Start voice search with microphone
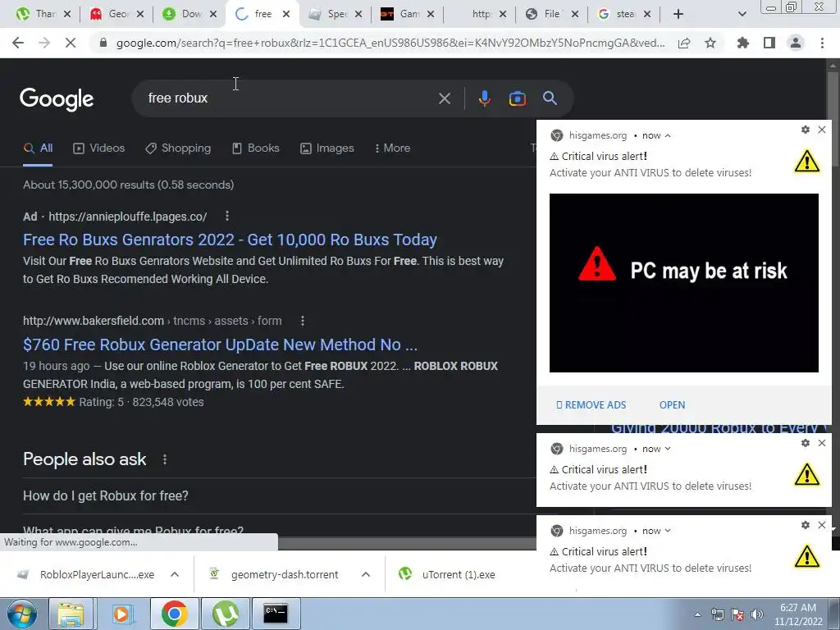The height and width of the screenshot is (630, 840). [x=484, y=98]
